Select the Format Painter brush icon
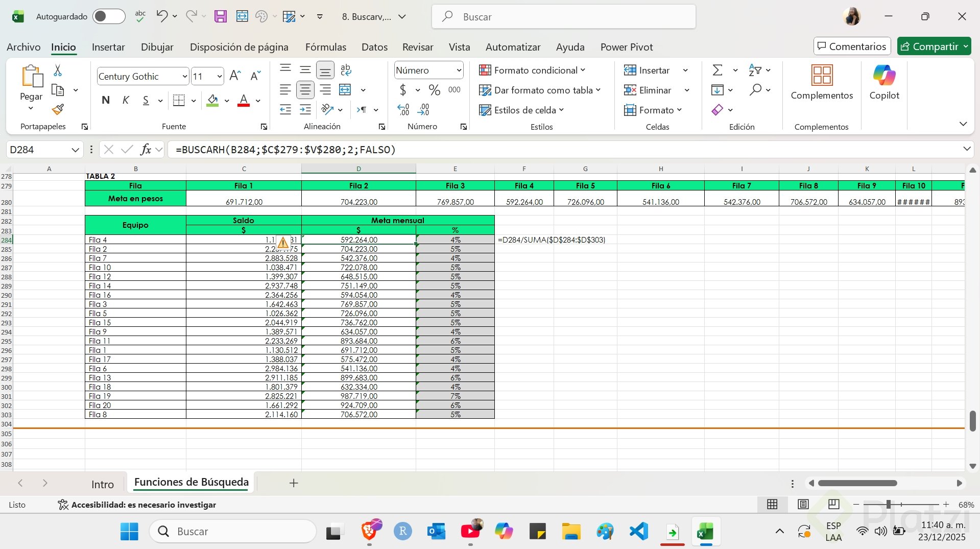Viewport: 980px width, 549px height. coord(58,109)
